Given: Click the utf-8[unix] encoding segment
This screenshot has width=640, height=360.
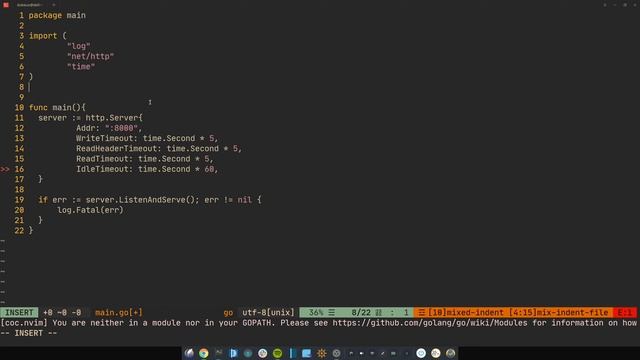Looking at the screenshot, I should click(x=268, y=313).
